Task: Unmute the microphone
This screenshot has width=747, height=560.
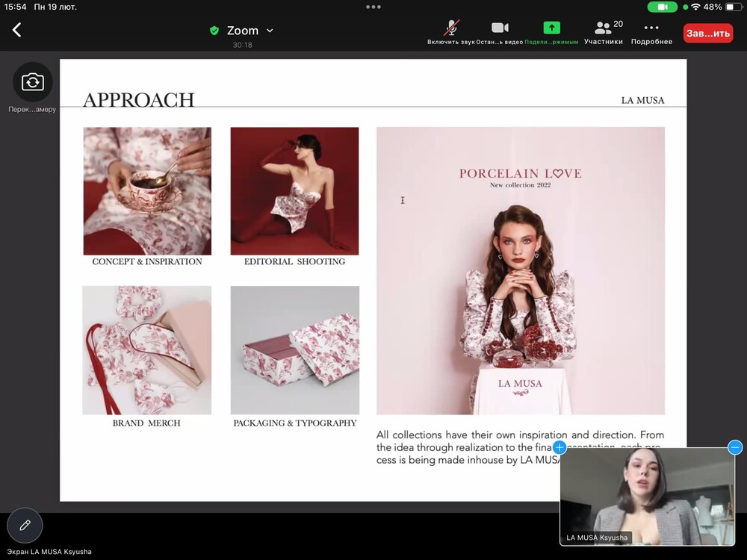Action: click(451, 32)
